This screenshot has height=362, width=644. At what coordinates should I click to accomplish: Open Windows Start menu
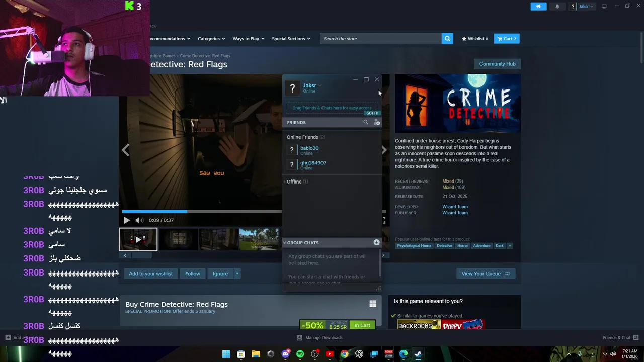(x=226, y=354)
